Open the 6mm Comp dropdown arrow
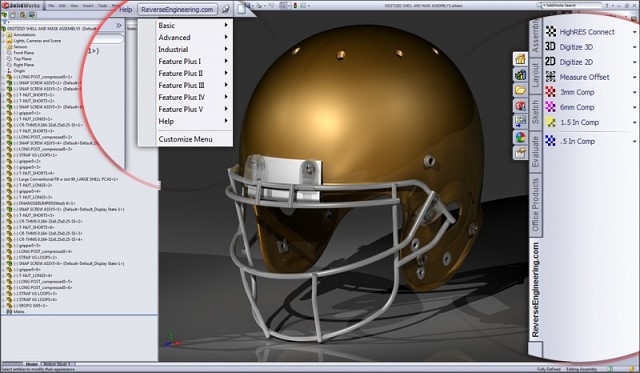This screenshot has height=373, width=640. click(635, 107)
